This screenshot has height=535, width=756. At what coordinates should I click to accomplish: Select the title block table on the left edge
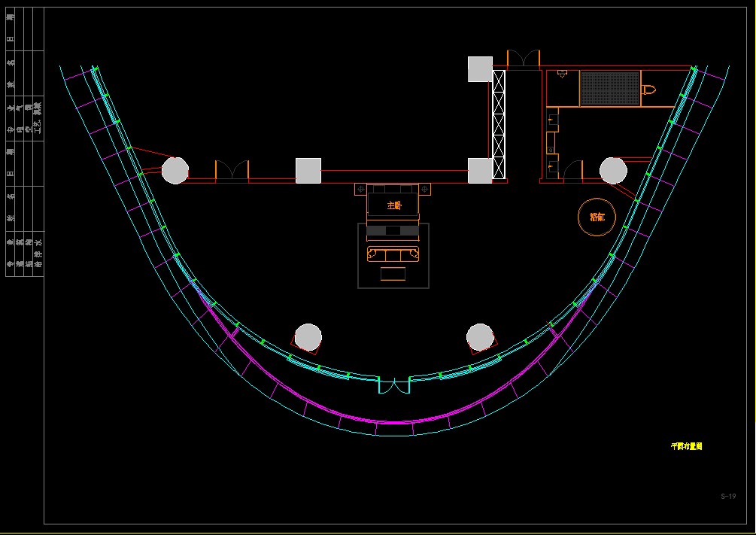click(x=25, y=142)
